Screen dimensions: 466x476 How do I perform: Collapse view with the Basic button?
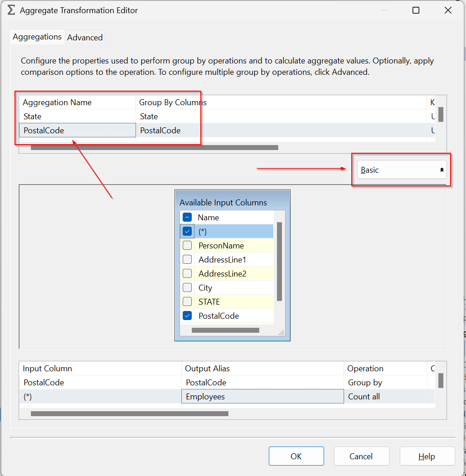[402, 170]
